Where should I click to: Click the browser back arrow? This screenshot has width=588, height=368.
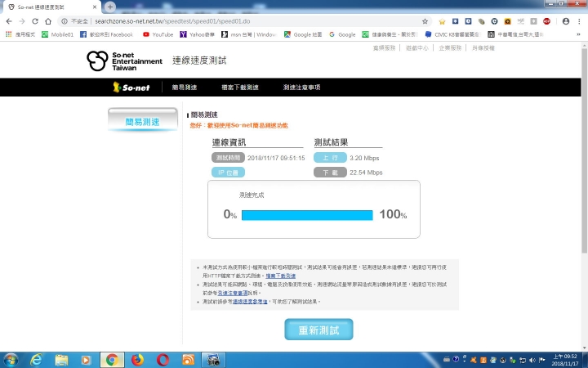9,21
